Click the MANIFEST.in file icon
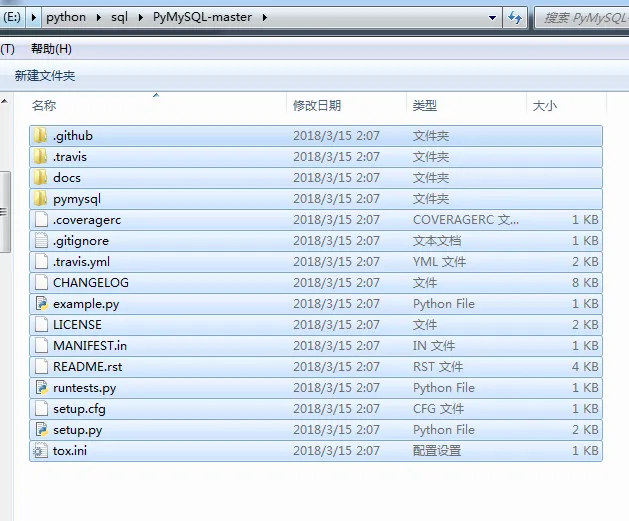Screen dimensions: 629x521 point(41,346)
